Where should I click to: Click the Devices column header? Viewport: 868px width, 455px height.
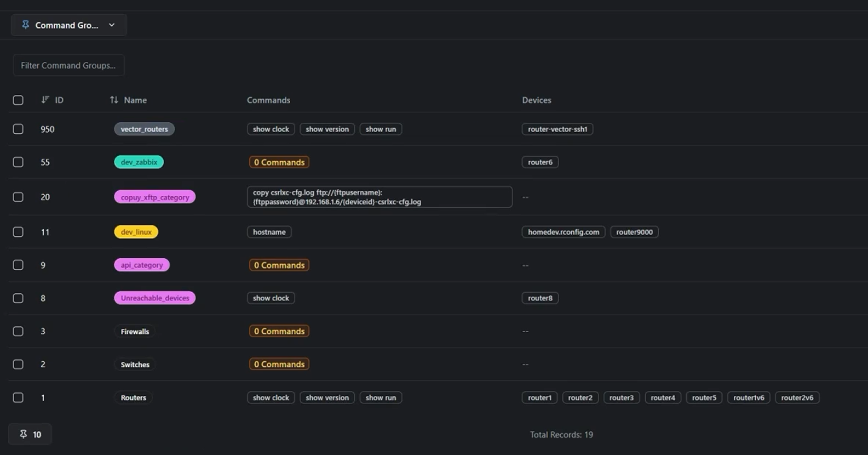coord(536,100)
